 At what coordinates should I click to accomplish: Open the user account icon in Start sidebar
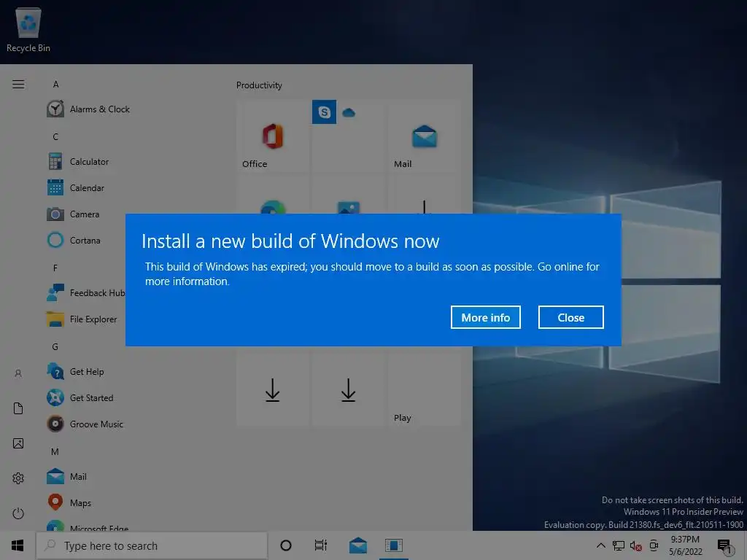coord(18,373)
